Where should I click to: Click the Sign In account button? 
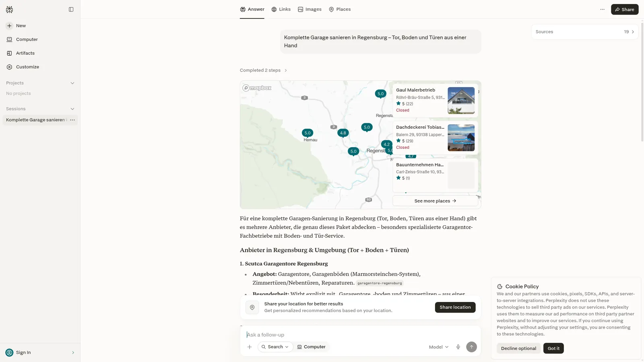[x=40, y=353]
